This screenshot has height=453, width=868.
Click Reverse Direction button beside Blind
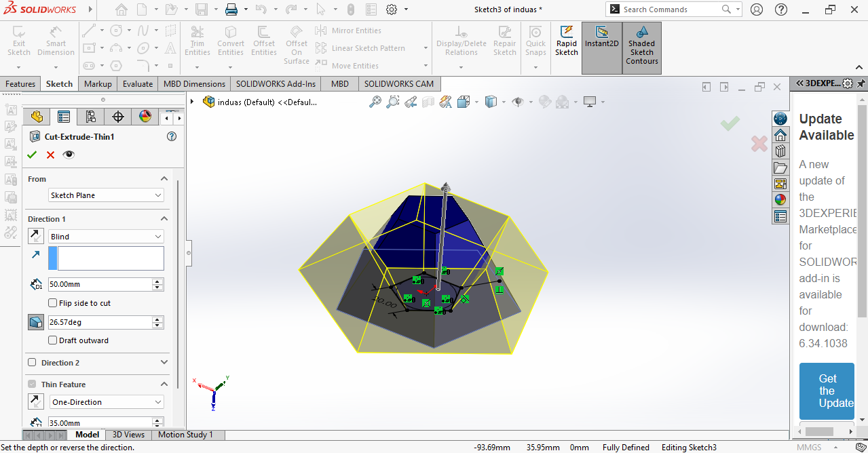[36, 236]
